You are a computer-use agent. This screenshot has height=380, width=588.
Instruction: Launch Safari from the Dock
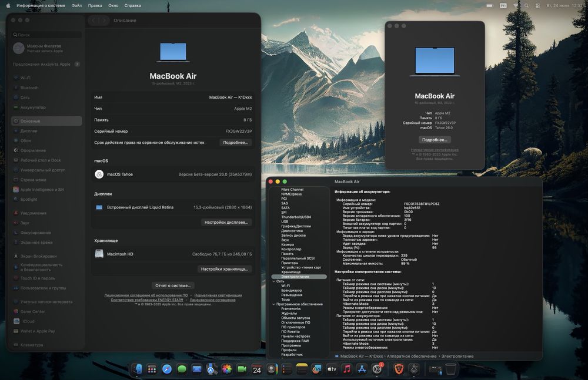pyautogui.click(x=167, y=369)
